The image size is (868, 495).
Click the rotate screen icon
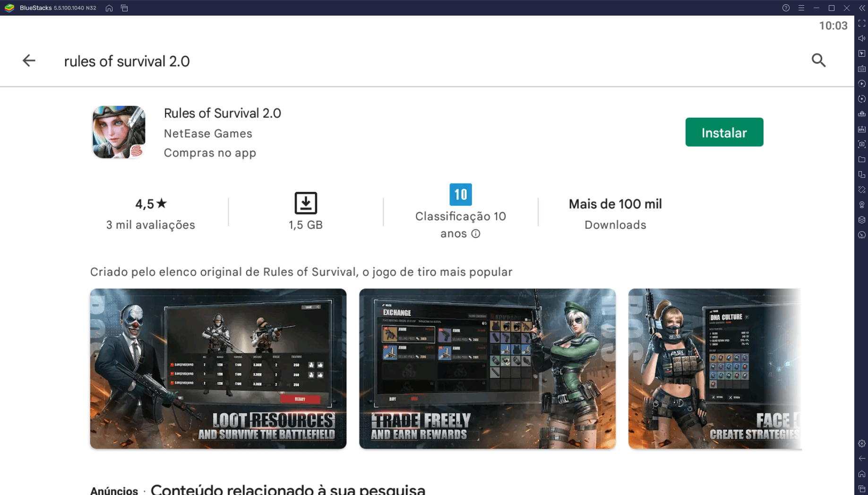[862, 190]
